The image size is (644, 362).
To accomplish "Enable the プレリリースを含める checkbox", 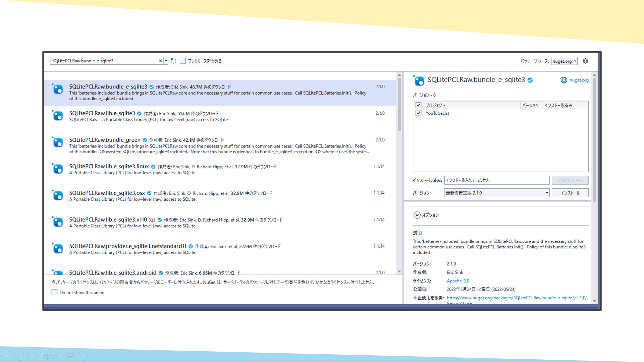I will (x=182, y=61).
